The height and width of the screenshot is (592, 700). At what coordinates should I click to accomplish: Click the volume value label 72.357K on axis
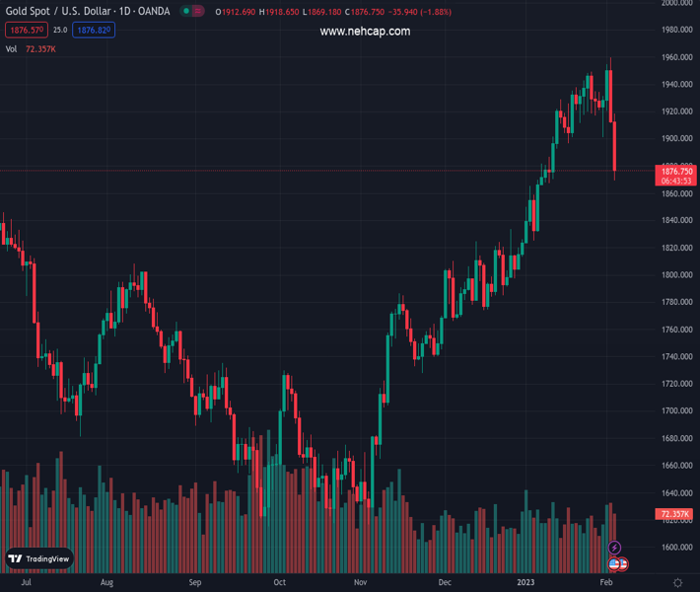click(x=674, y=514)
